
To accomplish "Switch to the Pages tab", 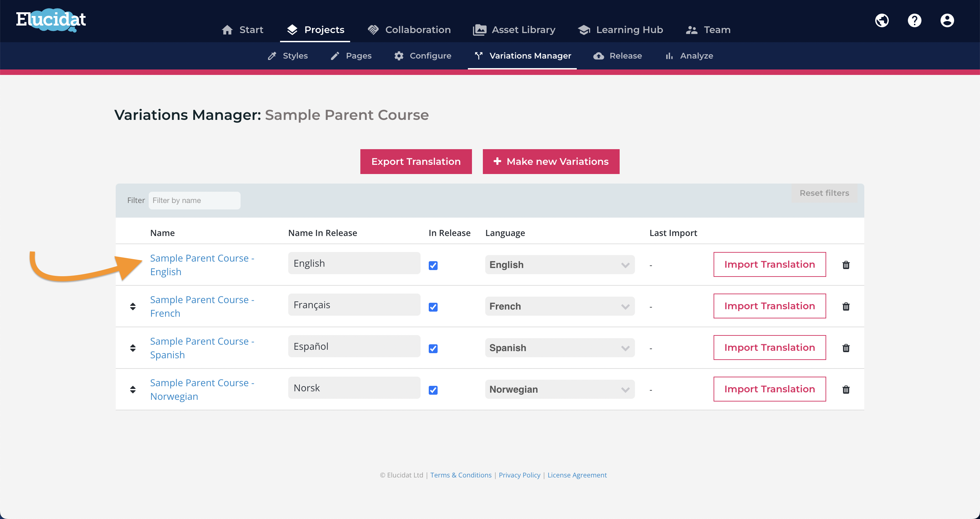I will (351, 56).
